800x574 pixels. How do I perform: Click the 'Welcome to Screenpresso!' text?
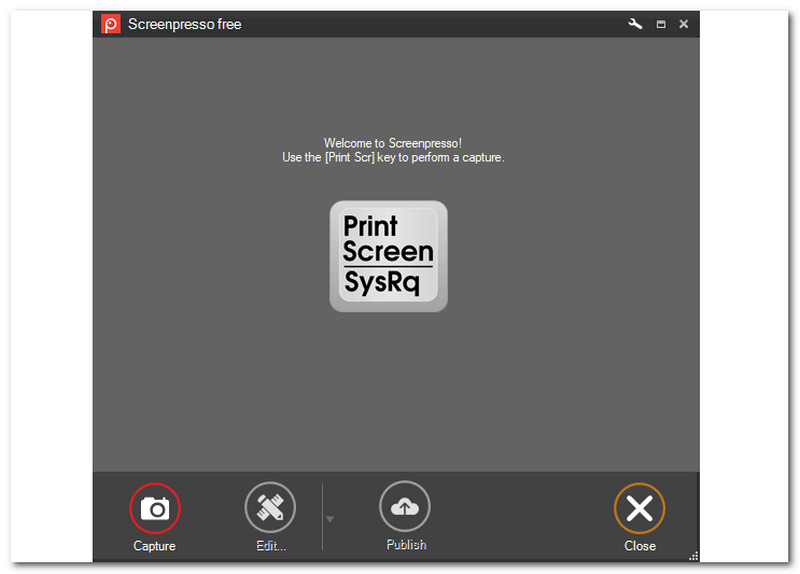pos(393,143)
